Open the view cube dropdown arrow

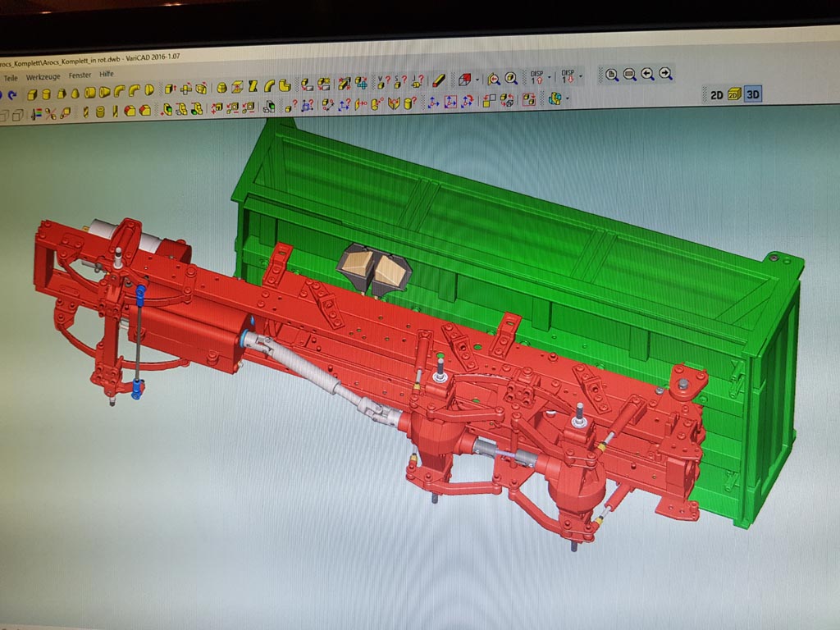coord(477,80)
